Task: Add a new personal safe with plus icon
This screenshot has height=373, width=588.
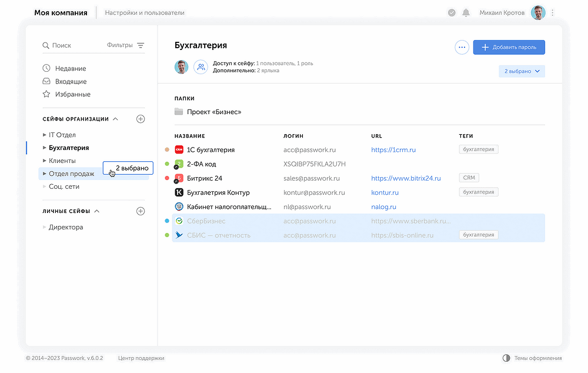Action: coord(141,211)
